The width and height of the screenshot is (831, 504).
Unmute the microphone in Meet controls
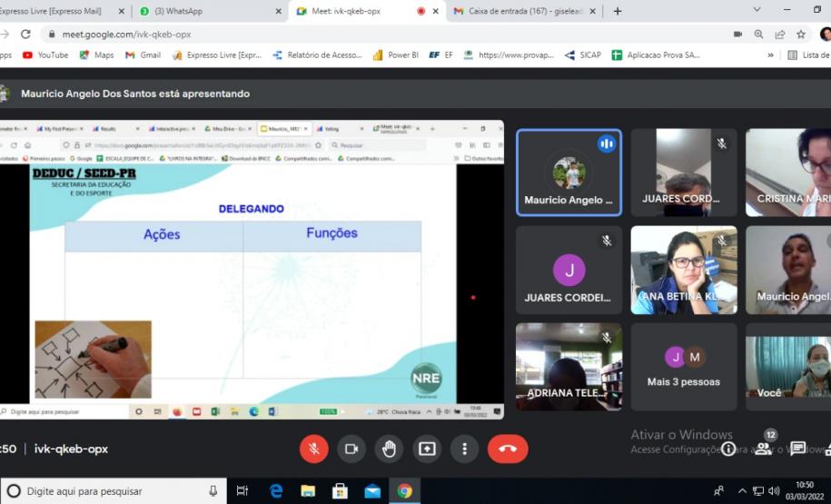click(313, 449)
